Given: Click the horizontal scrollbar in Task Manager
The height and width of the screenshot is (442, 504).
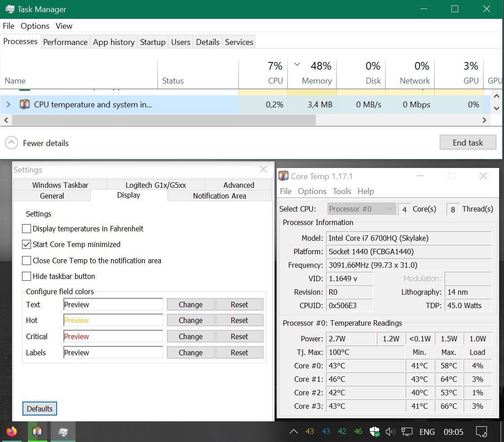Looking at the screenshot, I should [x=164, y=120].
